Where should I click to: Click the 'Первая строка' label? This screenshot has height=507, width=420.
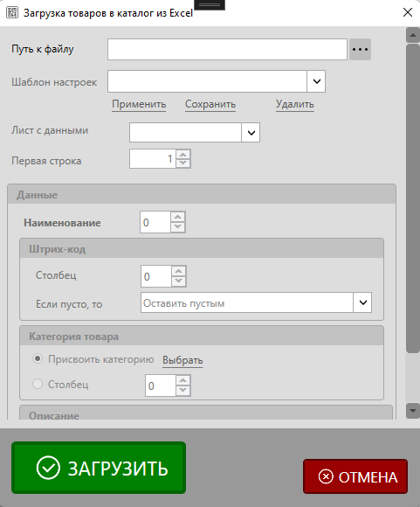coord(46,161)
